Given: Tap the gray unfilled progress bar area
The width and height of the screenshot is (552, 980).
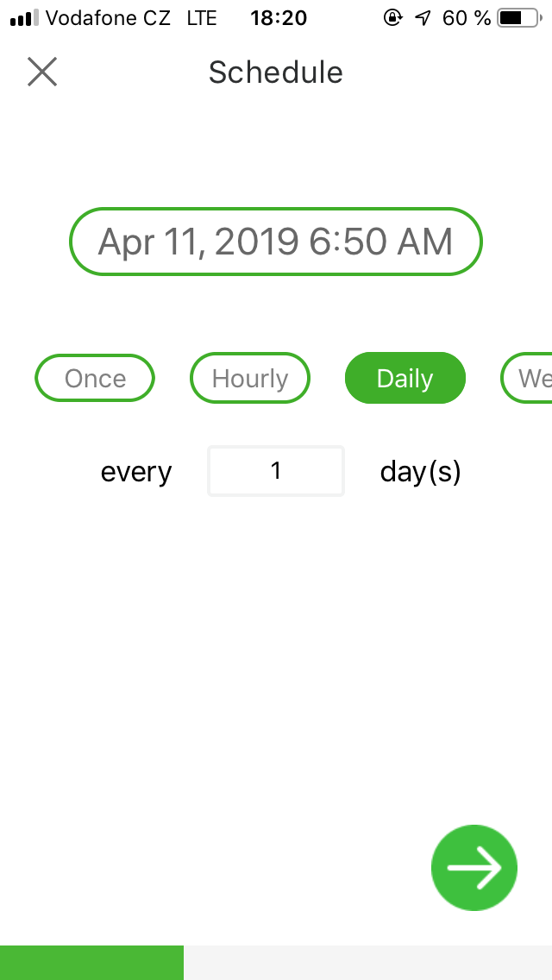Looking at the screenshot, I should point(367,963).
